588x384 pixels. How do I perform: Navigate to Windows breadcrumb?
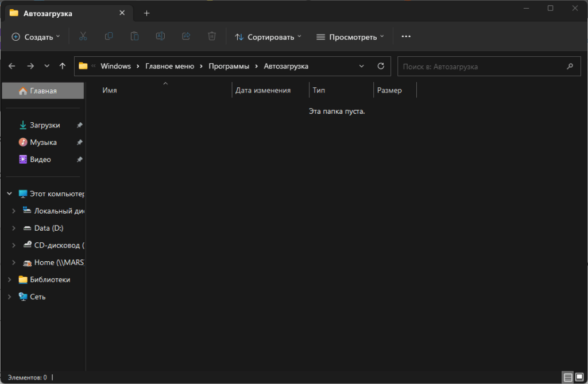tap(115, 67)
